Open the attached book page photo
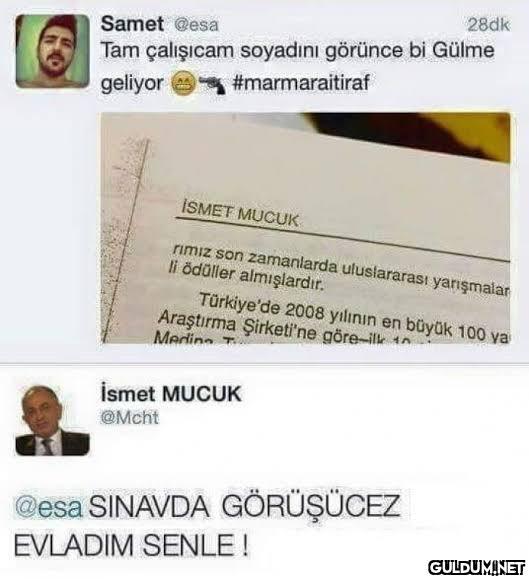This screenshot has height=579, width=529. point(306,228)
